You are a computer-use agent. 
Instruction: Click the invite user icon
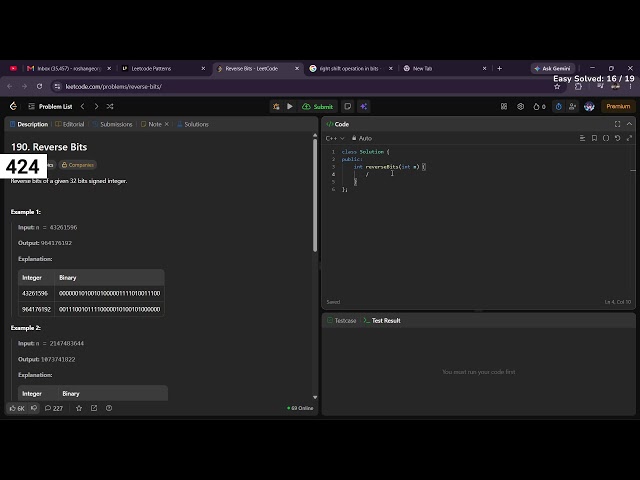[x=572, y=107]
